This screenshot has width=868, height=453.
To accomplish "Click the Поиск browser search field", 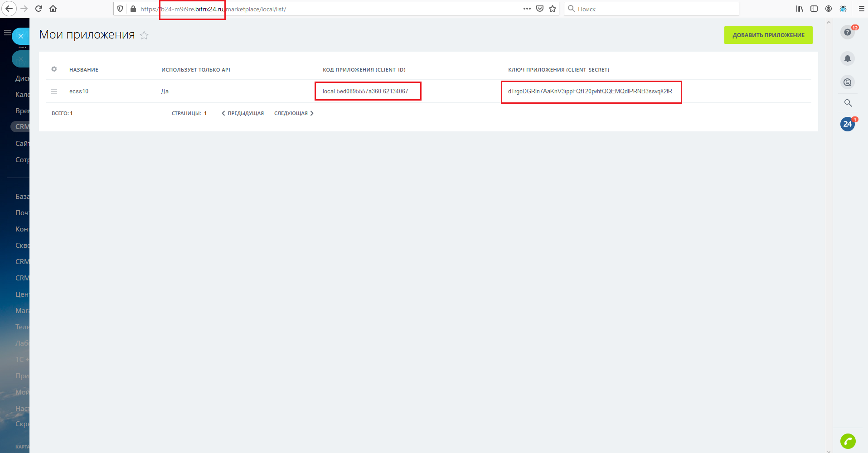I will (x=651, y=9).
